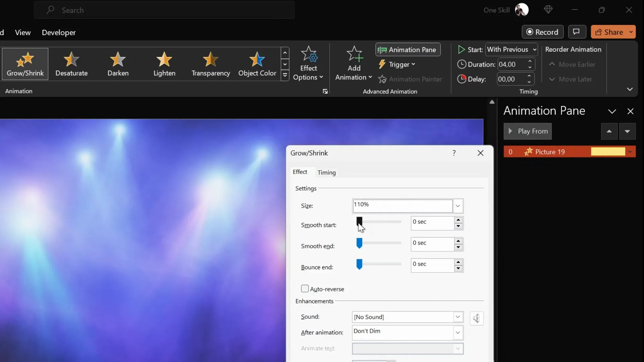
Task: Open the One Skill account profile picture
Action: tap(522, 10)
